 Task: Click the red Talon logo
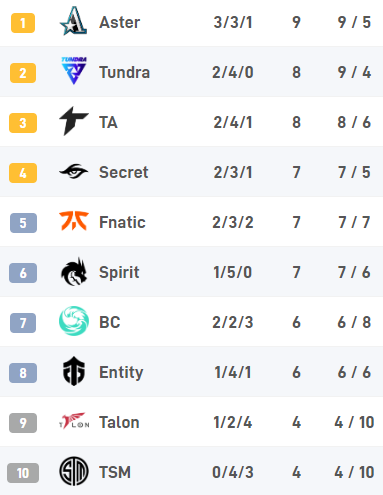pos(74,421)
